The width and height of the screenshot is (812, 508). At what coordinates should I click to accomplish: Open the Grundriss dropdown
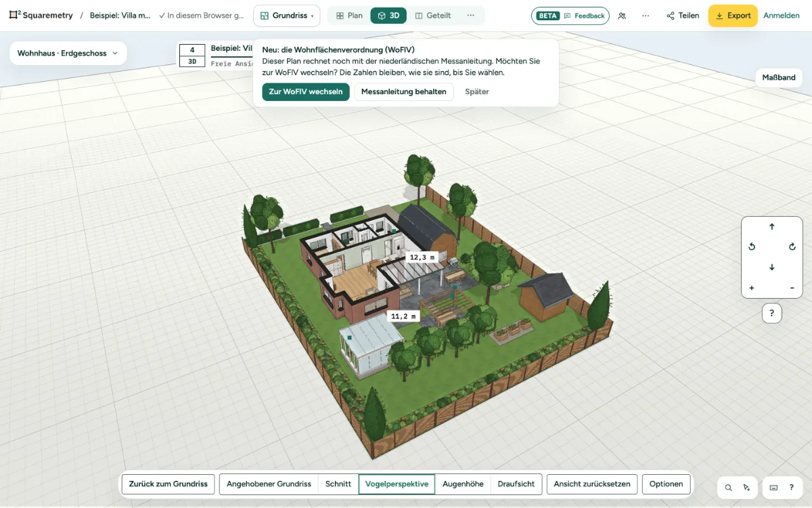point(286,16)
